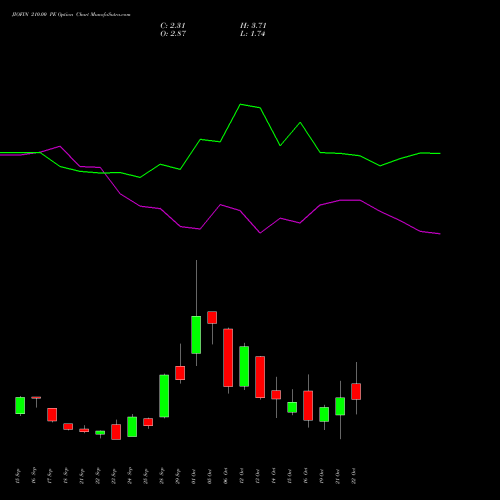
Task: Click the tall green candle above 01 Oct
Action: coord(196,335)
